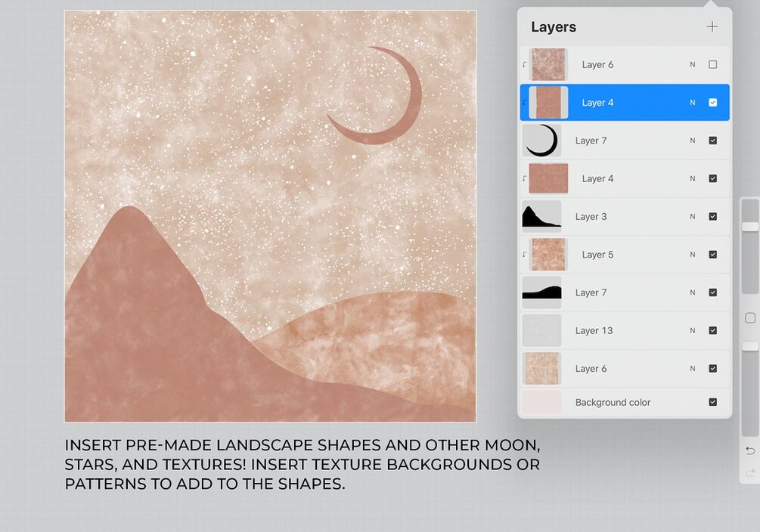Tap the highlighted Layer 4 name
This screenshot has width=760, height=532.
coord(597,102)
